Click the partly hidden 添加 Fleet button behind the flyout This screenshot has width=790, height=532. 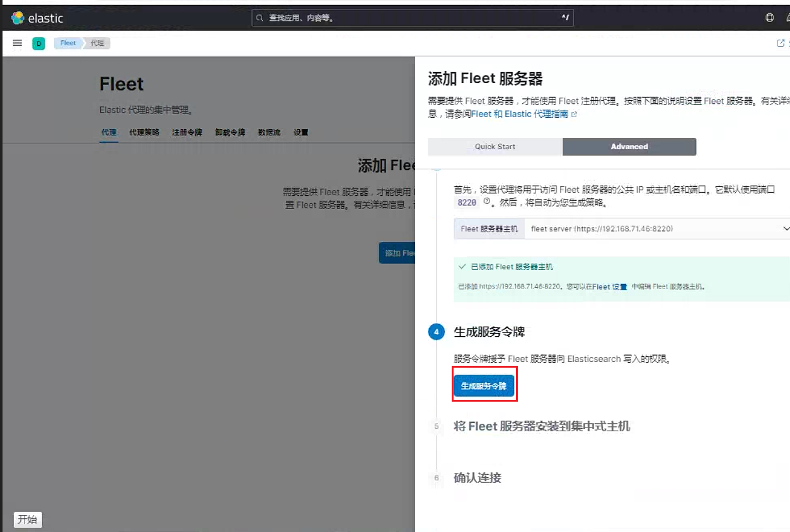coord(397,253)
